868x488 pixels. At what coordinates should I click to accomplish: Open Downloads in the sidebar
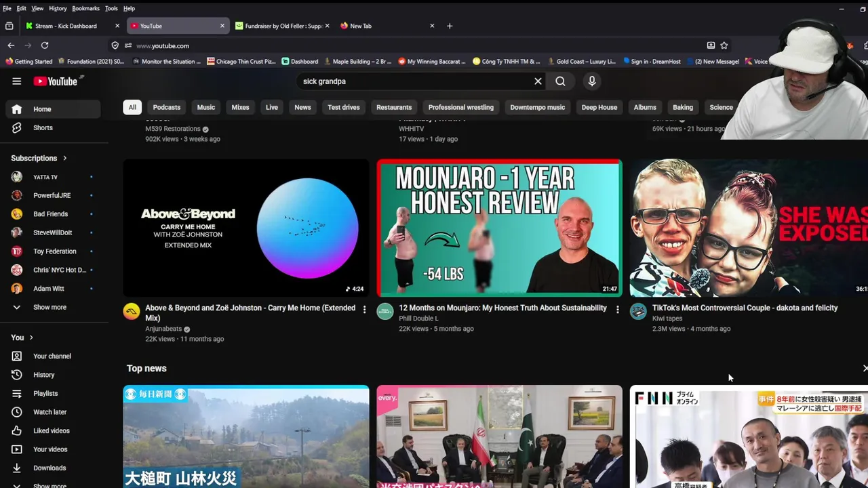53,468
